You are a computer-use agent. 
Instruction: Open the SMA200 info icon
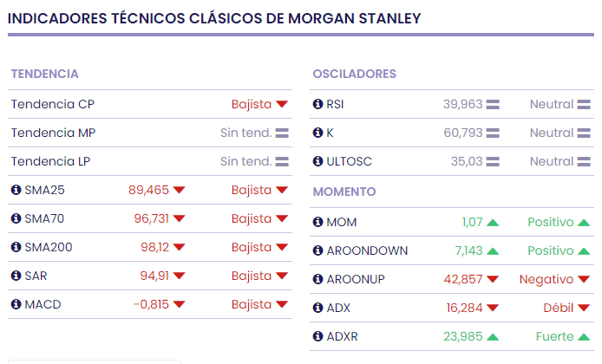click(x=16, y=248)
